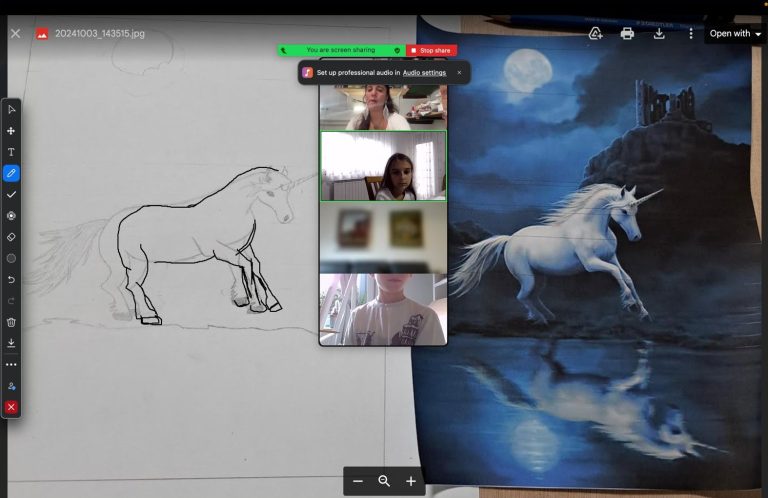Select the checkmark stamp tool
The height and width of the screenshot is (498, 768).
[11, 194]
